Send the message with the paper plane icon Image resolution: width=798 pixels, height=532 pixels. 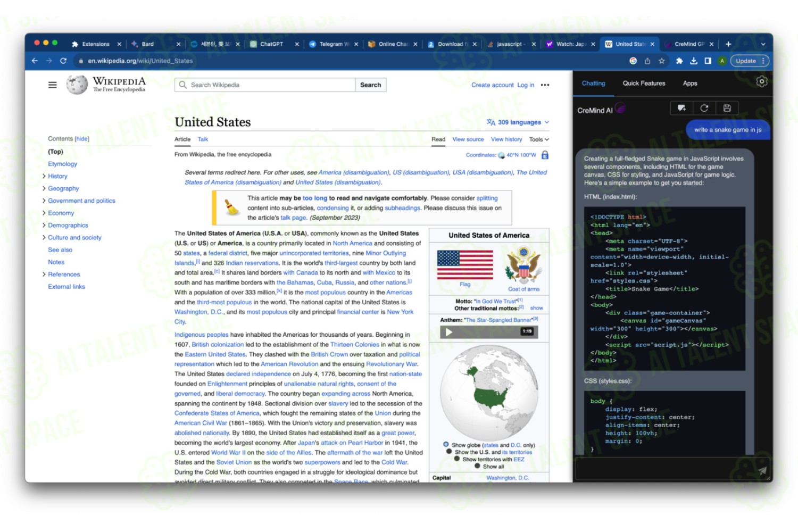(x=762, y=470)
